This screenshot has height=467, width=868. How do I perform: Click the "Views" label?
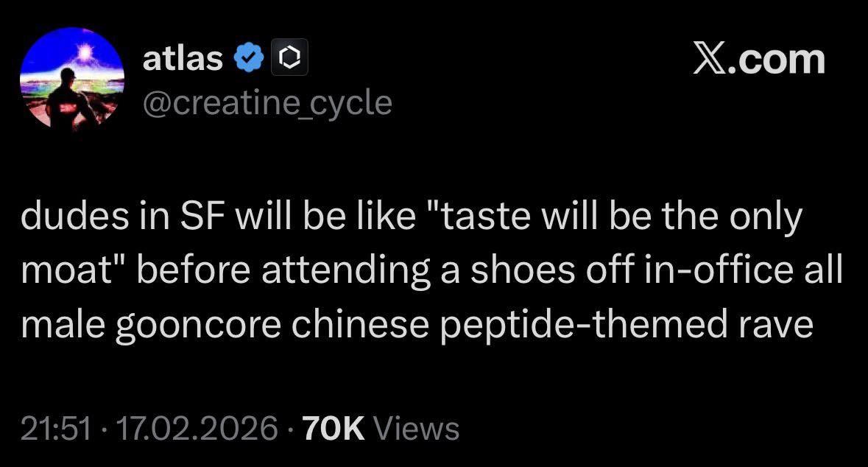coord(417,428)
